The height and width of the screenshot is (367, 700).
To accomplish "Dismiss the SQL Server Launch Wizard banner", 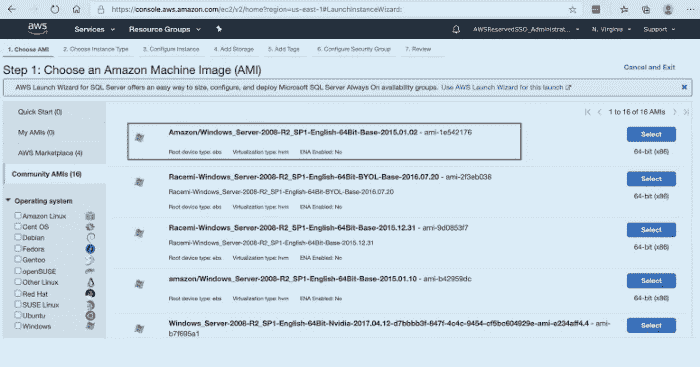I will point(684,87).
